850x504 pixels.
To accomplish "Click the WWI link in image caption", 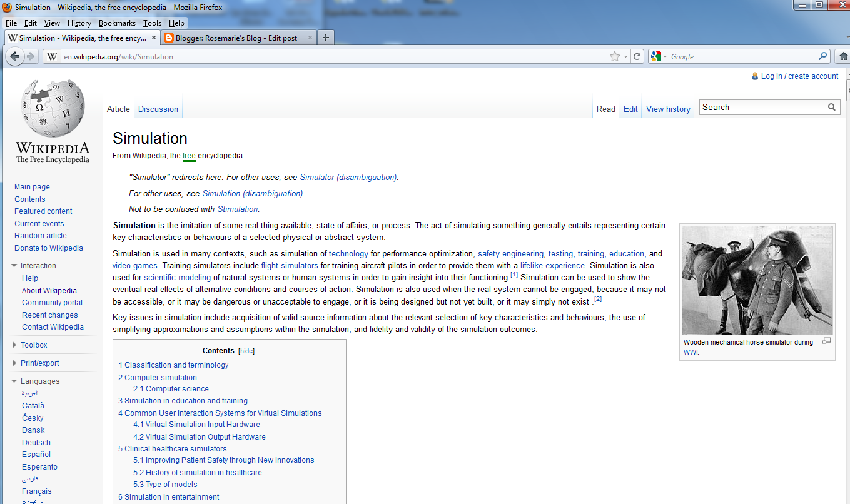I will coord(691,353).
